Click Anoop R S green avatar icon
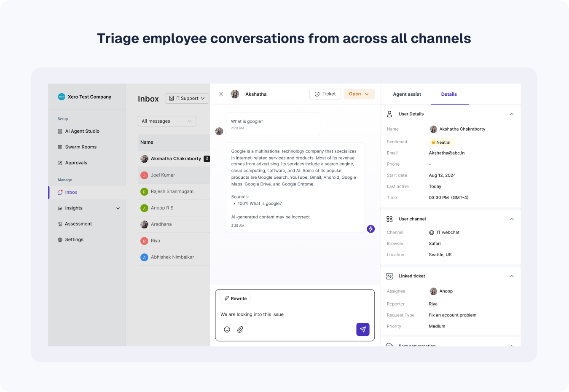This screenshot has height=392, width=569. pos(144,208)
